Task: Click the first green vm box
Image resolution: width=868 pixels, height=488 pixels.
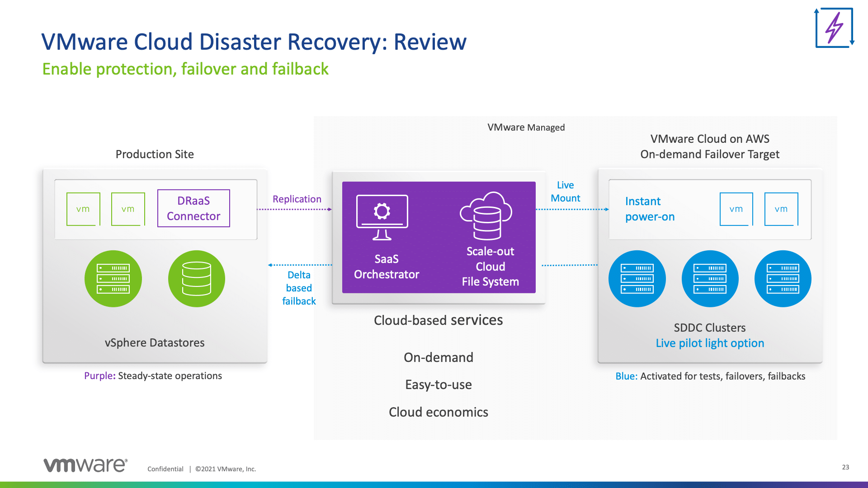Action: (x=83, y=209)
